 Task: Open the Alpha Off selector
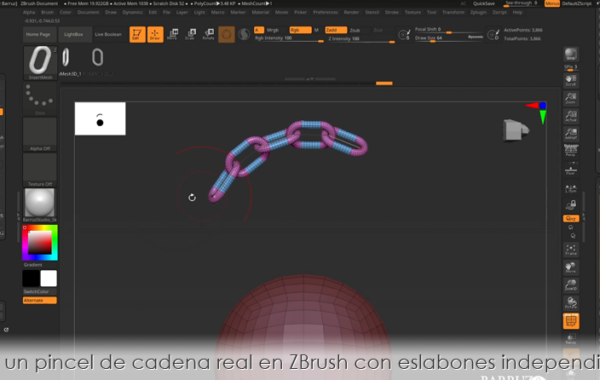[x=40, y=134]
